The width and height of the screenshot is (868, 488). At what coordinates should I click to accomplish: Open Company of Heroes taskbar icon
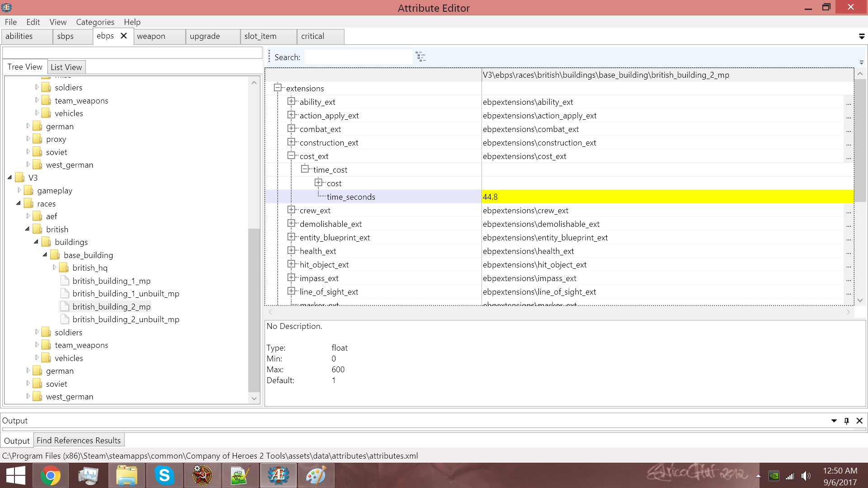click(x=202, y=475)
